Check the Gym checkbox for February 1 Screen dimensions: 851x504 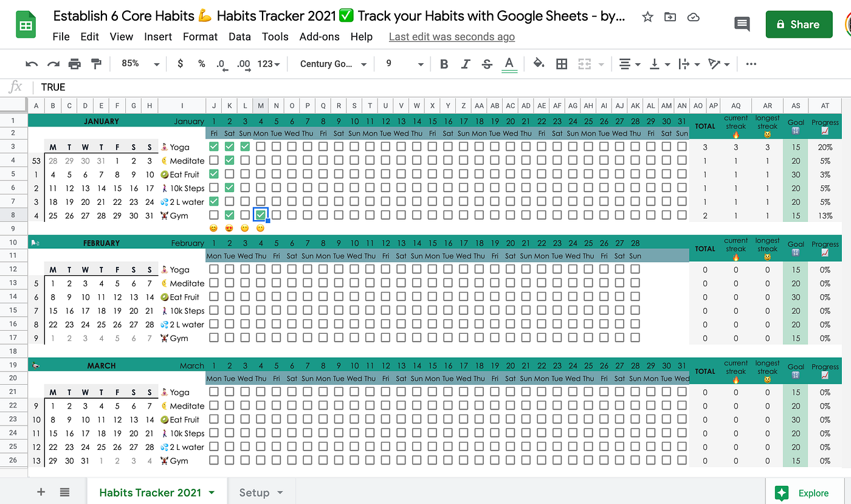213,338
